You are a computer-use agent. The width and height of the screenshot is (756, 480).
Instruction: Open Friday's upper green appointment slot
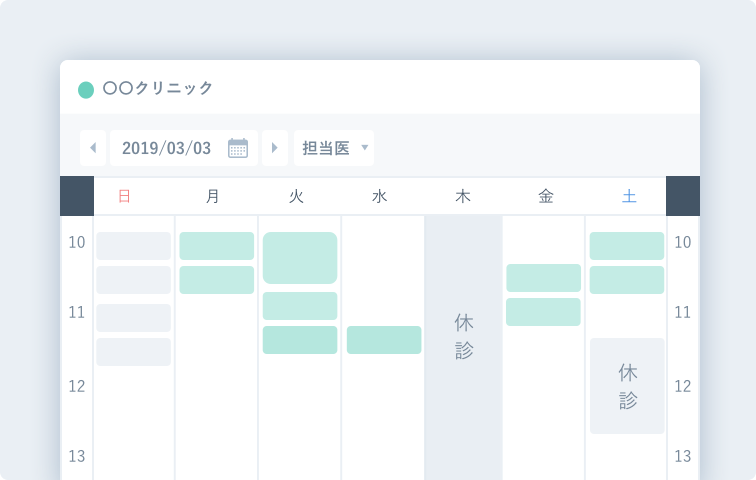point(543,278)
